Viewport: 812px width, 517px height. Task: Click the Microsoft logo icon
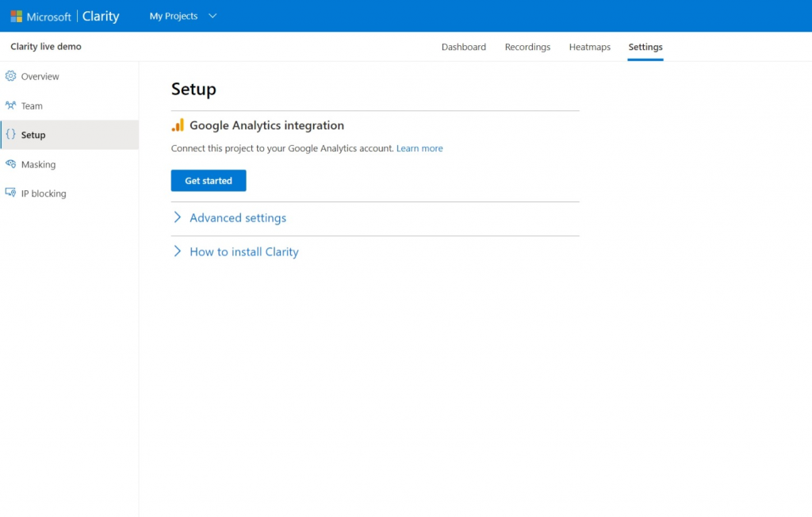pos(16,16)
